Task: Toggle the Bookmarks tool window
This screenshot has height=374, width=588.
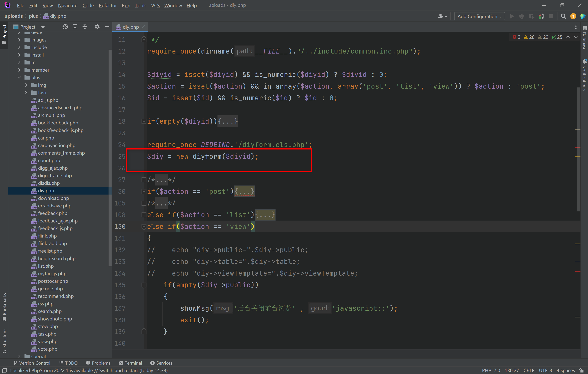Action: [4, 307]
